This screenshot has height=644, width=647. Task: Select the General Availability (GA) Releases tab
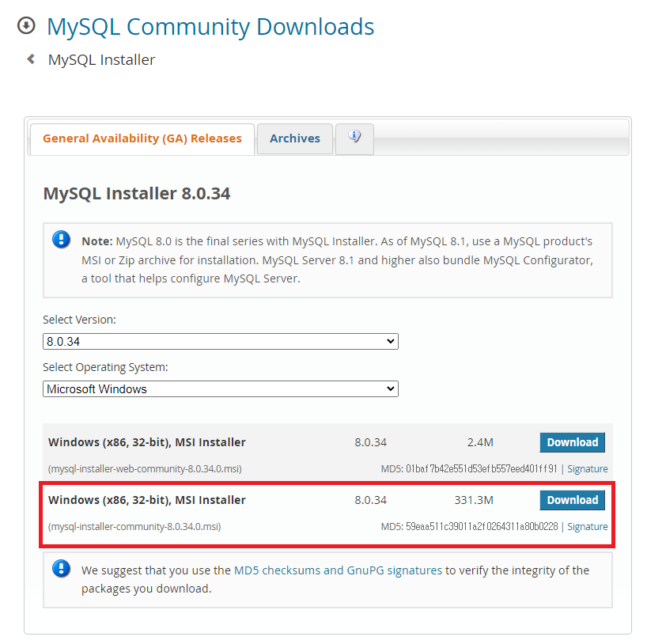tap(142, 138)
